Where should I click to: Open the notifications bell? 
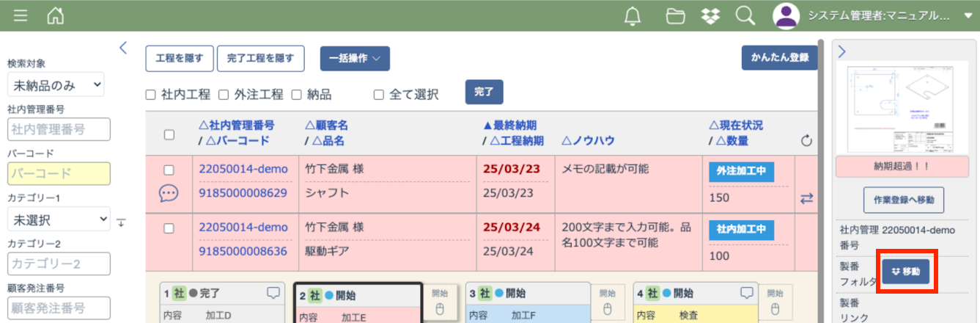click(x=633, y=15)
